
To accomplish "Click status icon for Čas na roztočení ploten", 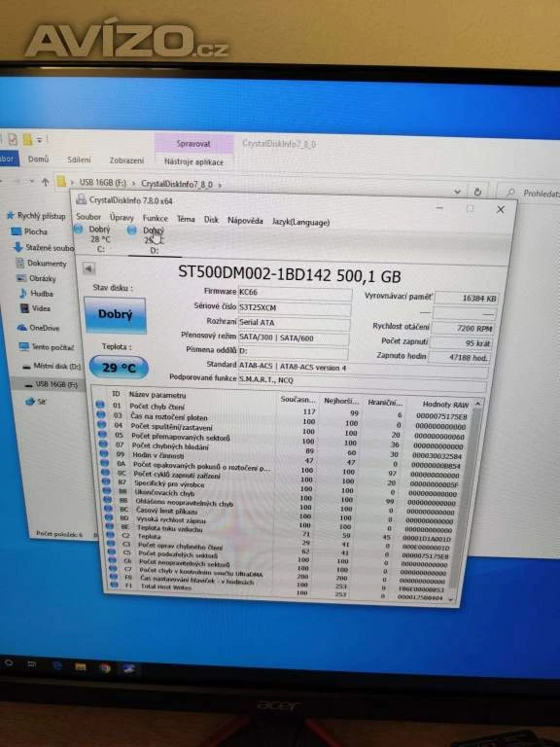I will pyautogui.click(x=101, y=414).
